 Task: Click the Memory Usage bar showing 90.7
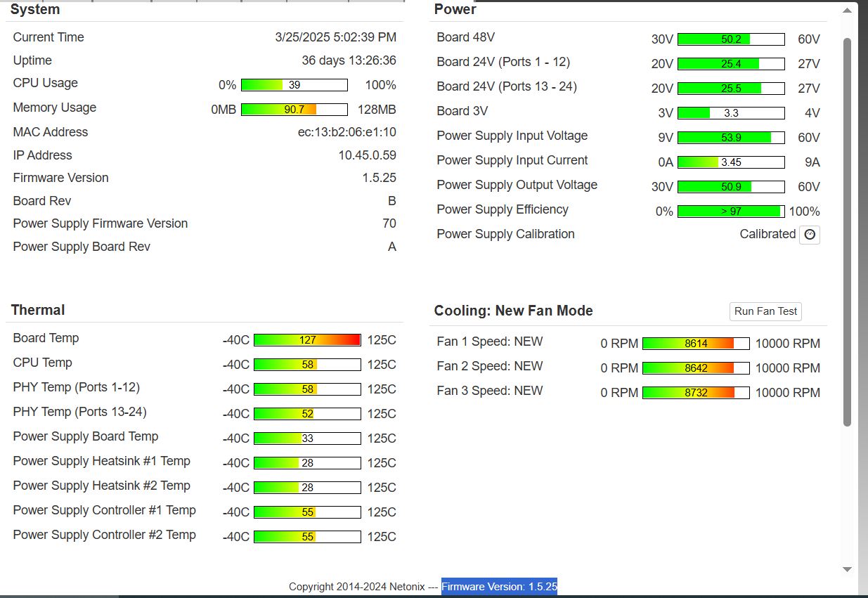pos(294,110)
